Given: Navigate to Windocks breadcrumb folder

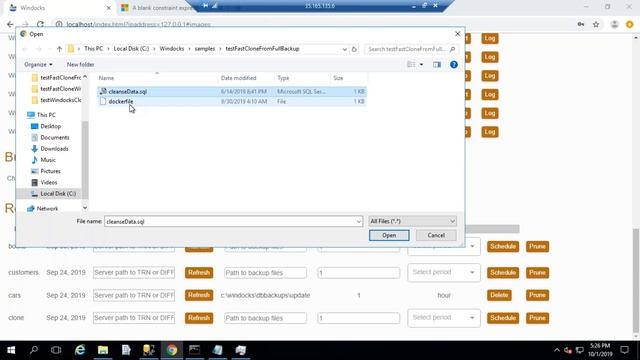Looking at the screenshot, I should [x=172, y=49].
